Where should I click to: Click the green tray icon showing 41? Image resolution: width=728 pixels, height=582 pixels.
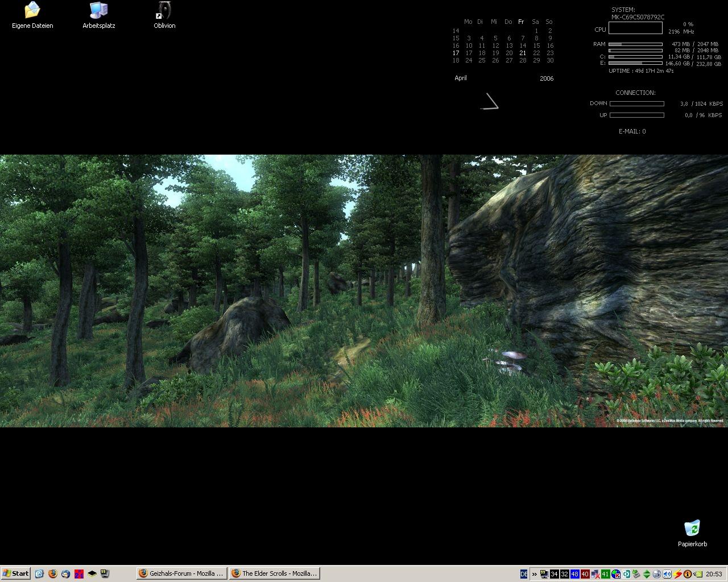click(606, 574)
